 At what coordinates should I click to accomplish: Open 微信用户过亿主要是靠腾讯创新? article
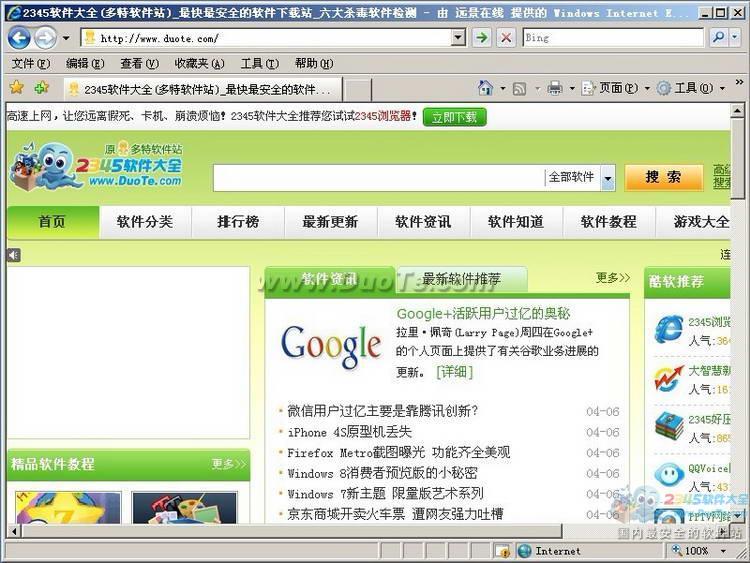[x=382, y=411]
